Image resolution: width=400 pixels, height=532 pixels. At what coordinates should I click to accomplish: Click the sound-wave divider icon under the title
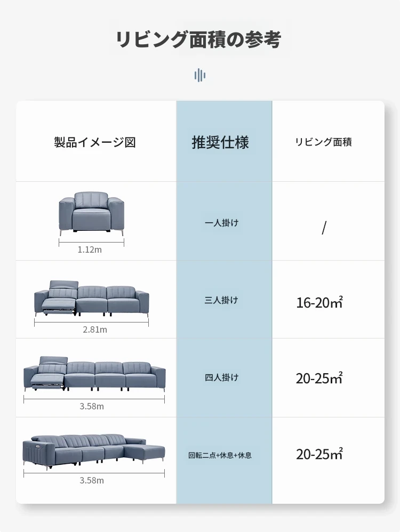point(199,75)
